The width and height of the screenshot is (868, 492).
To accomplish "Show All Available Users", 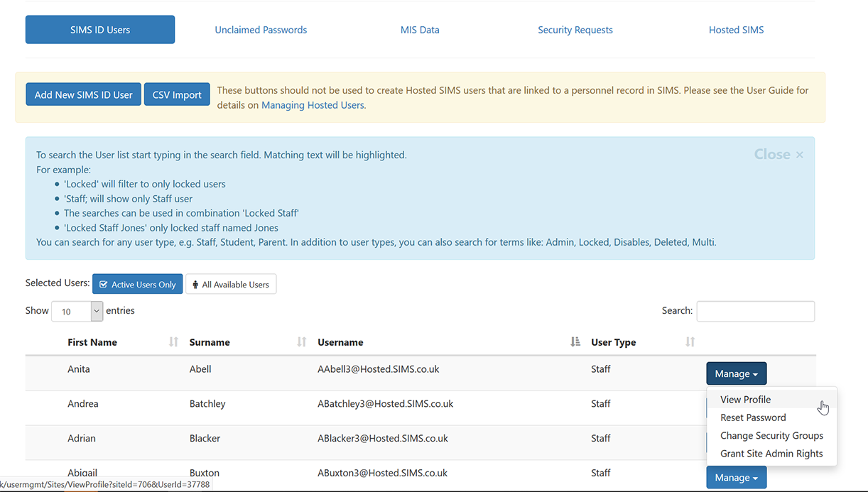I will coord(231,285).
